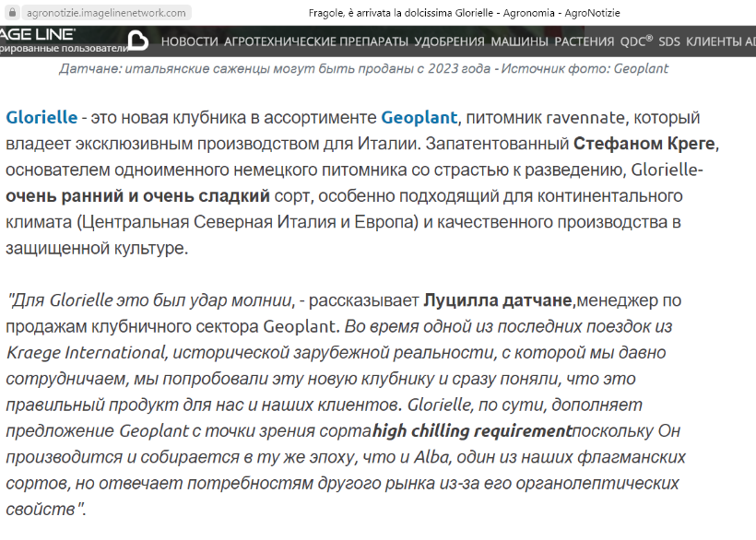
Task: Click КЛИЕНТЫ in the navigation bar
Action: pyautogui.click(x=714, y=41)
